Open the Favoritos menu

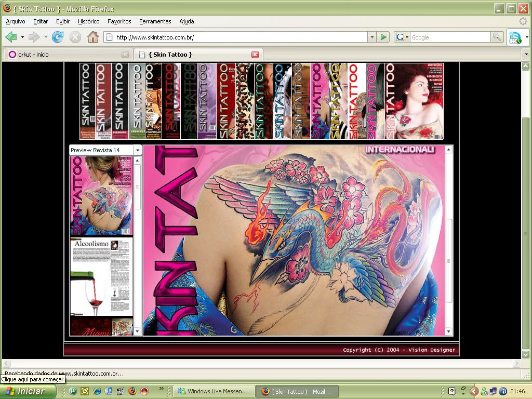coord(119,21)
